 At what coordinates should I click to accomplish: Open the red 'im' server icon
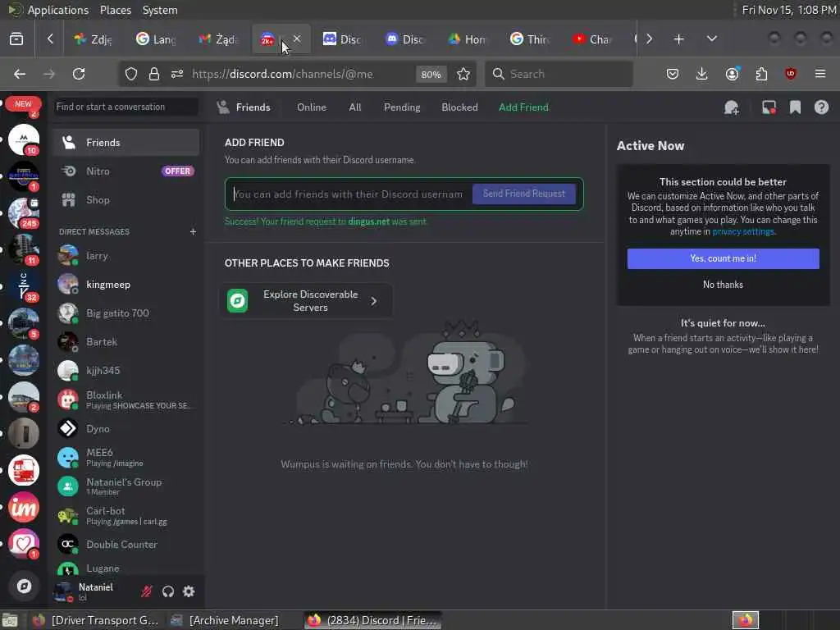pos(24,507)
